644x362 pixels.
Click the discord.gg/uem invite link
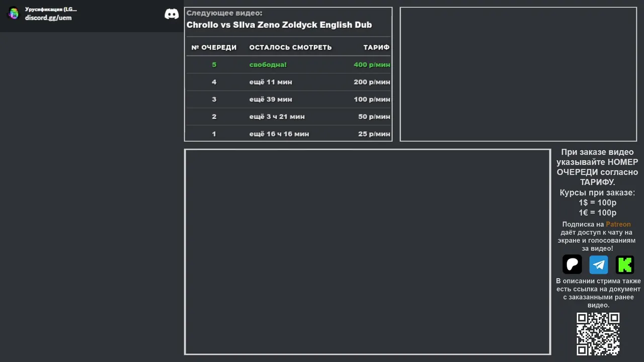[x=48, y=18]
